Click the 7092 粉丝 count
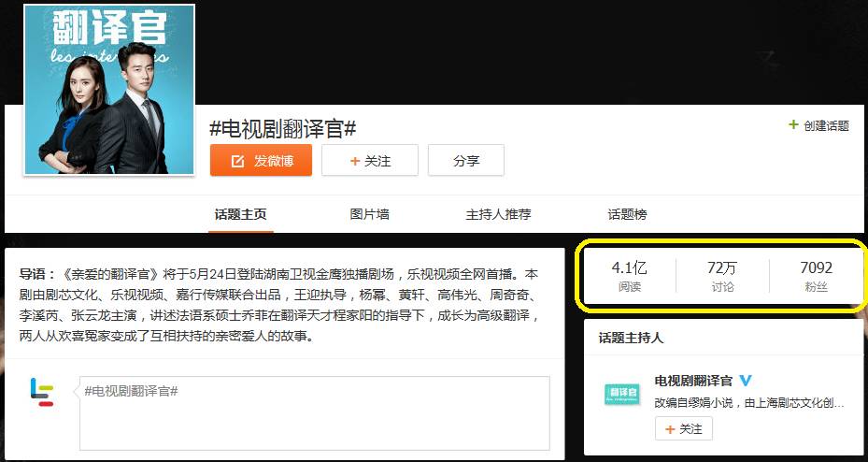This screenshot has width=868, height=462. point(817,276)
